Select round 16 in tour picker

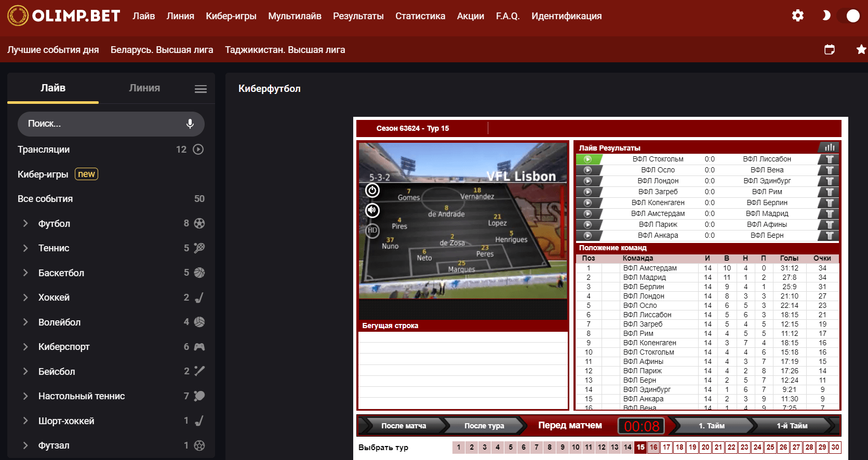tap(653, 447)
